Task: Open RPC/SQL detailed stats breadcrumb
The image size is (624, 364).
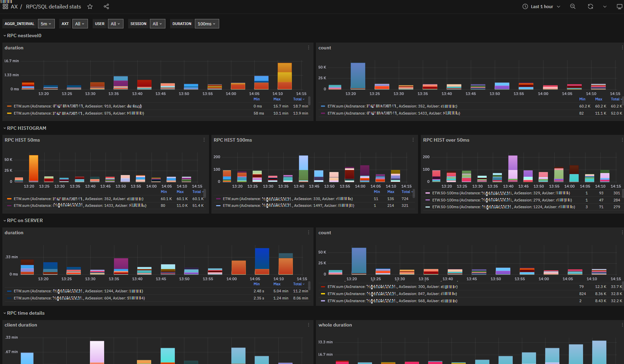Action: pyautogui.click(x=53, y=6)
